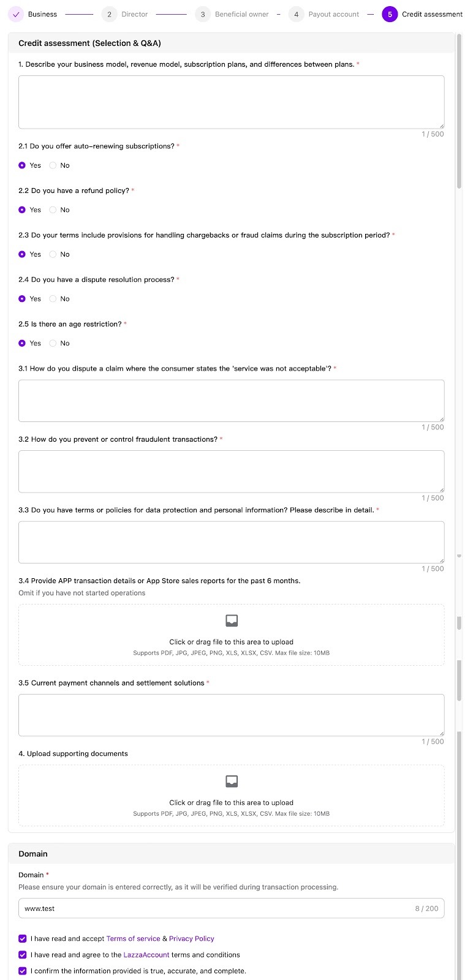Screen dimensions: 465x980
Task: Click the Director step number 2 icon
Action: [109, 14]
